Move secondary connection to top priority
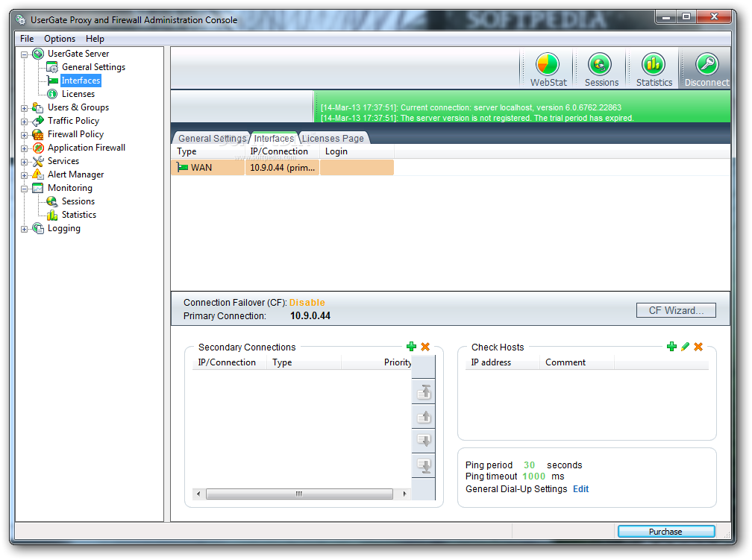Viewport: 752px width, 560px height. coord(424,391)
